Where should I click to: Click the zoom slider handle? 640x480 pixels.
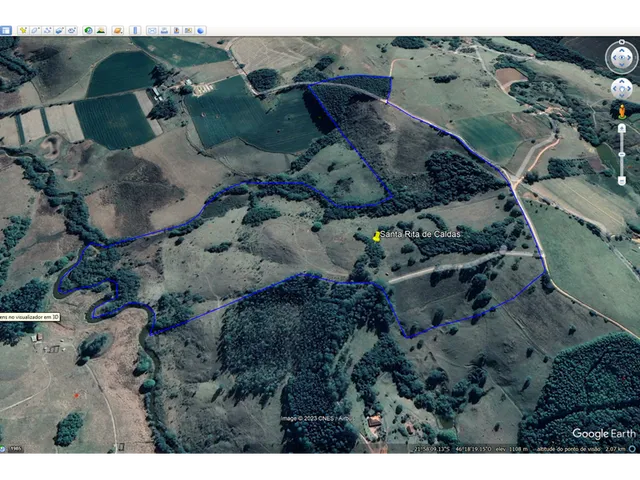(x=622, y=154)
